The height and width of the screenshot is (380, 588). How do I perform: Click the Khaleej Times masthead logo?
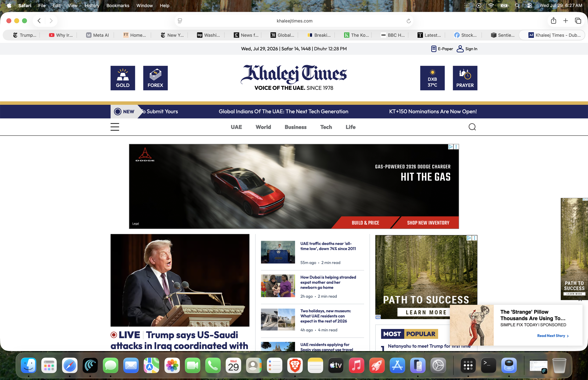pyautogui.click(x=294, y=77)
